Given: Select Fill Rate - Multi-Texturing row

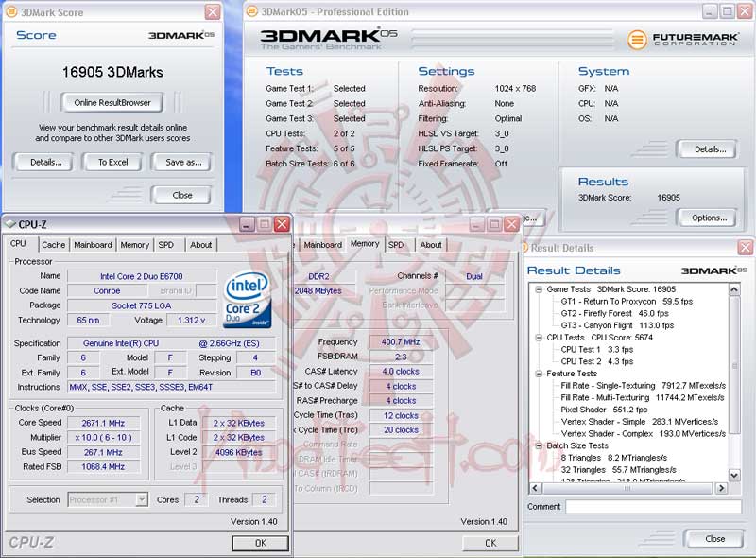Looking at the screenshot, I should point(643,398).
